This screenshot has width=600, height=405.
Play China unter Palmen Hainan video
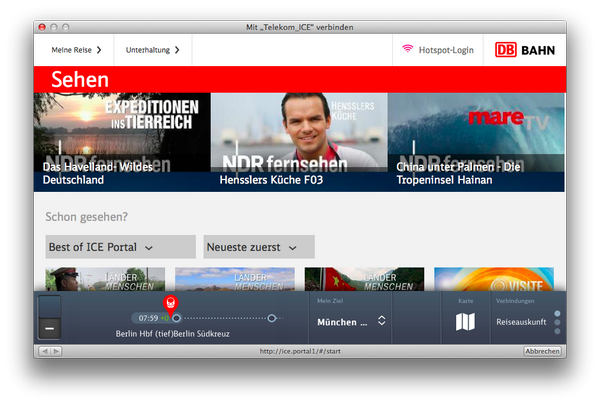[476, 142]
